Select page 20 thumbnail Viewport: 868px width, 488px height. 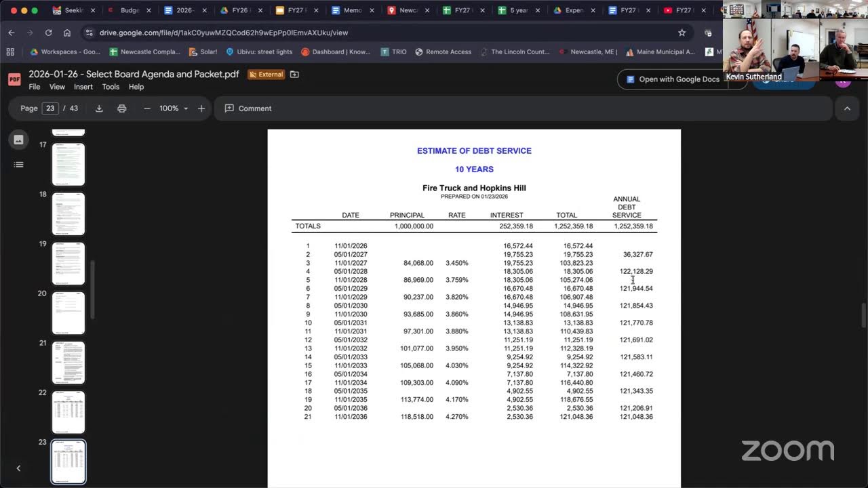coord(68,312)
